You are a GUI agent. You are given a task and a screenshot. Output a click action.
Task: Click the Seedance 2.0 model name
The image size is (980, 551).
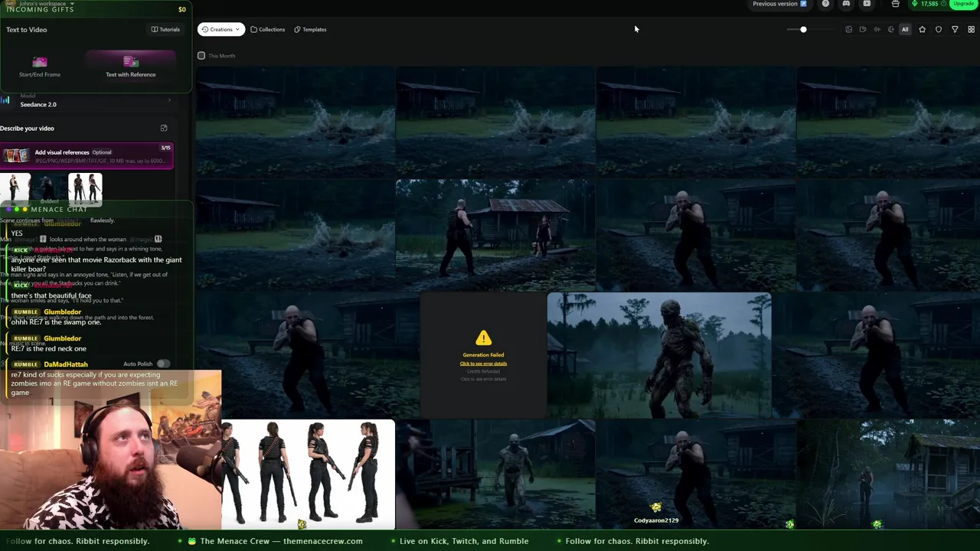point(38,104)
